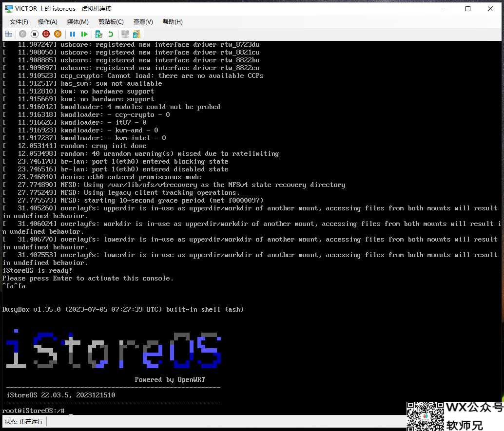Click the server and folder toolbar icon
Image resolution: width=504 pixels, height=431 pixels.
coord(136,34)
